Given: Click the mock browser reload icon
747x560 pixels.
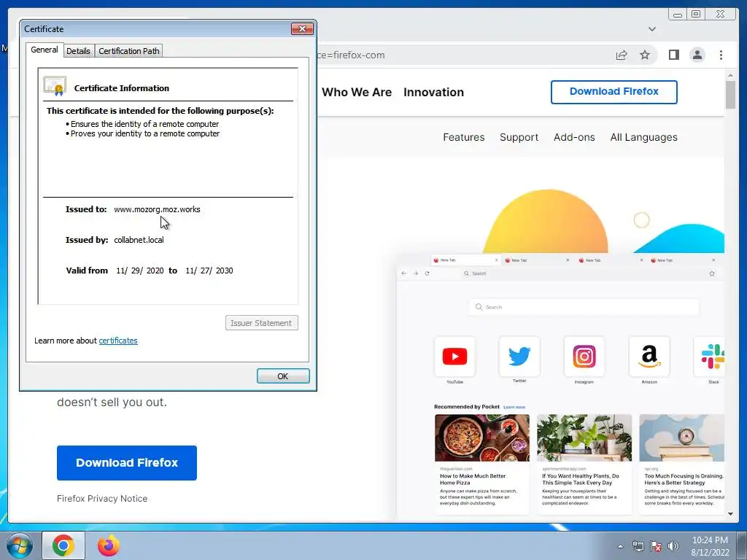Looking at the screenshot, I should point(427,273).
